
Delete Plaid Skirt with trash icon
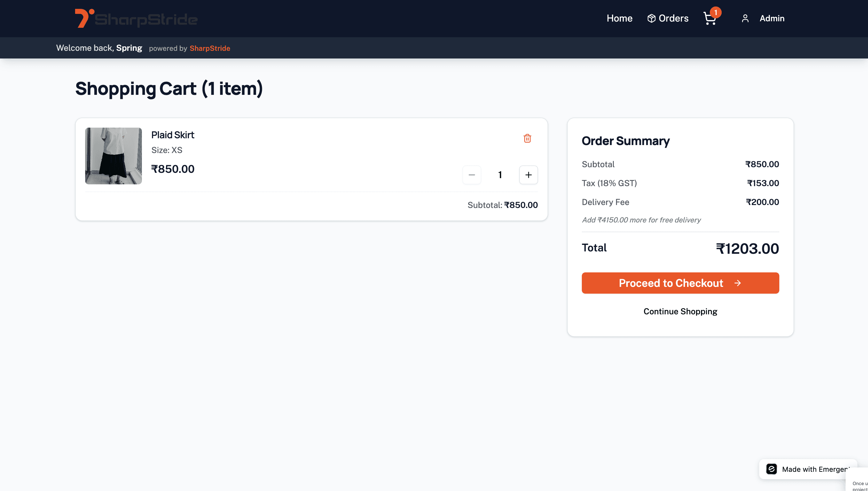coord(527,138)
